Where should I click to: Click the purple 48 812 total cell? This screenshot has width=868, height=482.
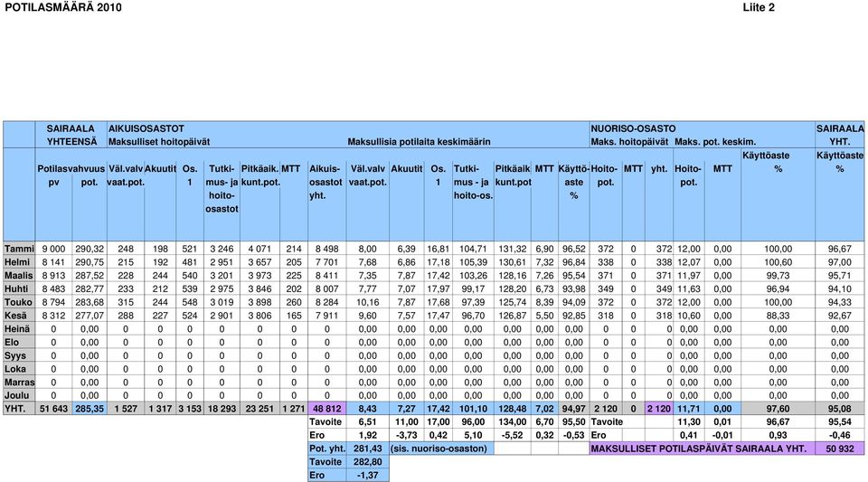(327, 409)
